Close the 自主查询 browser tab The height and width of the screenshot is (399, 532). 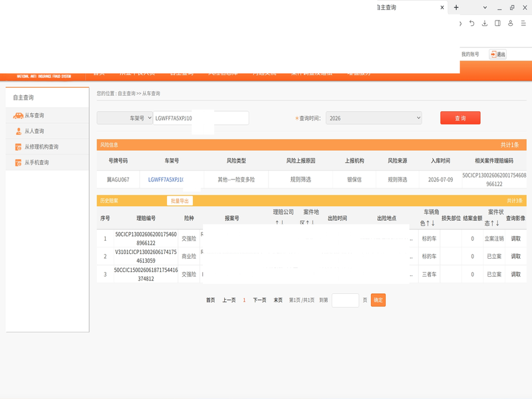click(442, 7)
